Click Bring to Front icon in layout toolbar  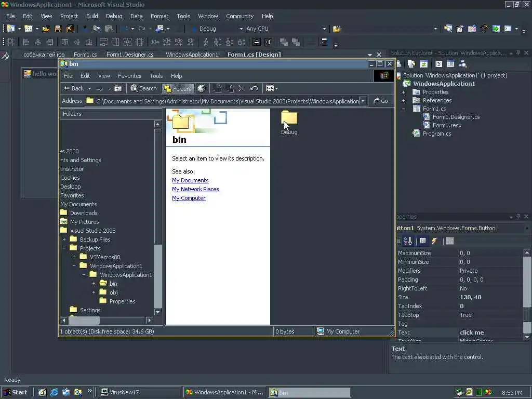pos(284,42)
